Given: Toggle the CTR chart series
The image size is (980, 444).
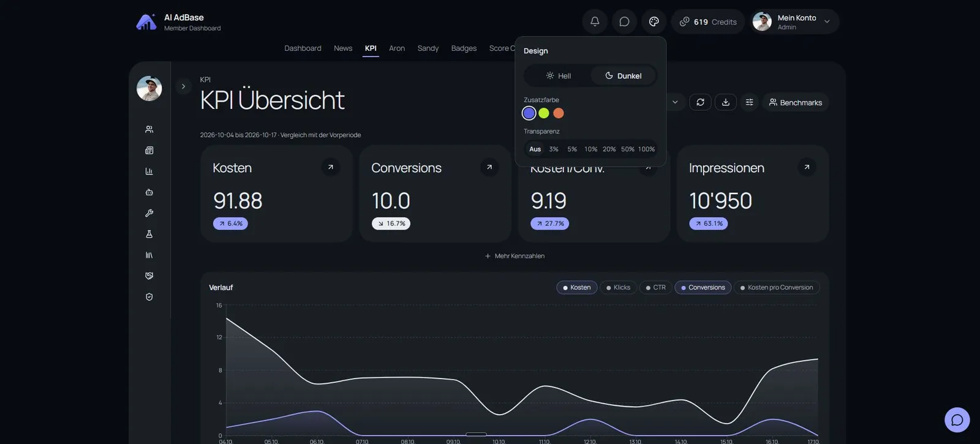Looking at the screenshot, I should 655,287.
